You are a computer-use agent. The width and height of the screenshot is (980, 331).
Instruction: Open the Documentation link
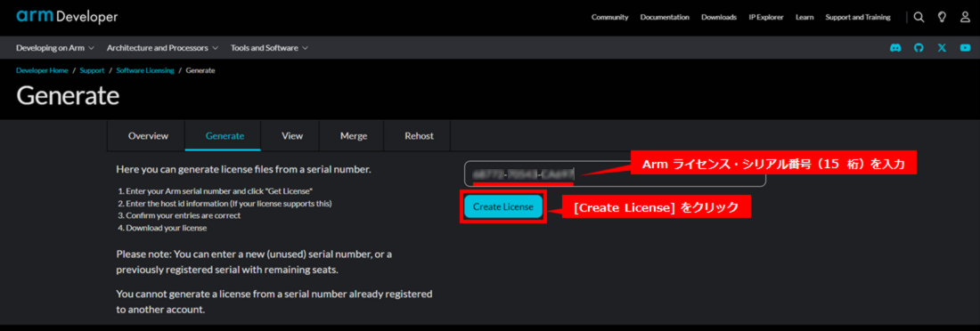point(665,18)
